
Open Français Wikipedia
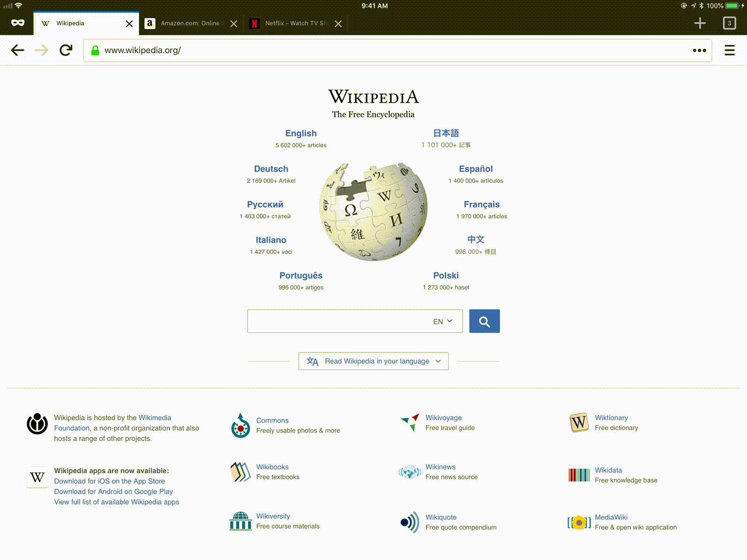pyautogui.click(x=482, y=204)
